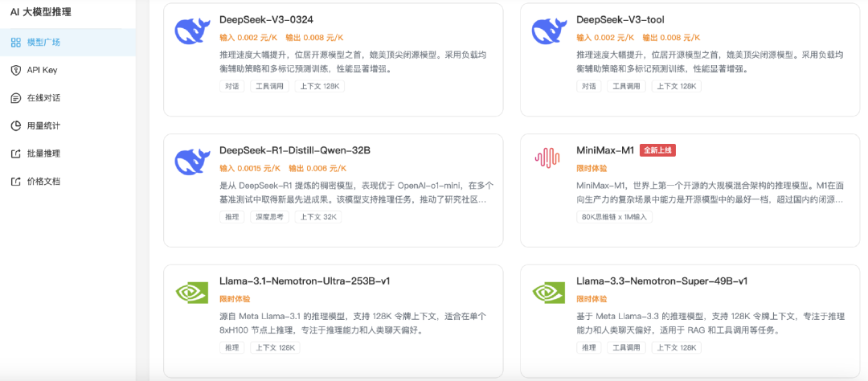Screen dimensions: 868x381
Task: Open 模型广场 menu item
Action: click(x=68, y=43)
